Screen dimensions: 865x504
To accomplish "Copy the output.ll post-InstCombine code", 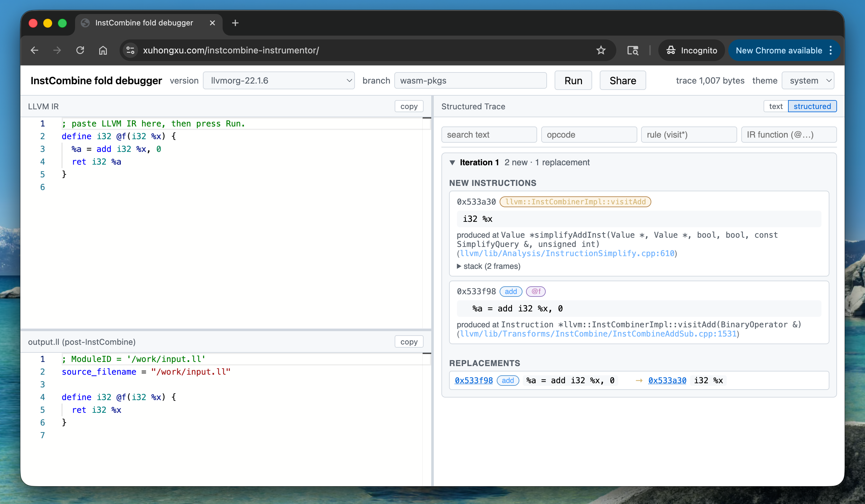I will [409, 342].
